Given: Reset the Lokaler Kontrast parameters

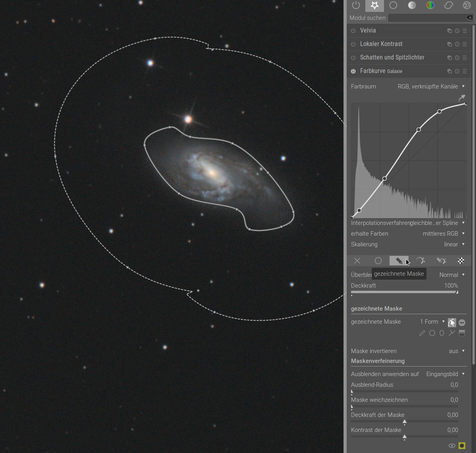Looking at the screenshot, I should click(x=457, y=44).
